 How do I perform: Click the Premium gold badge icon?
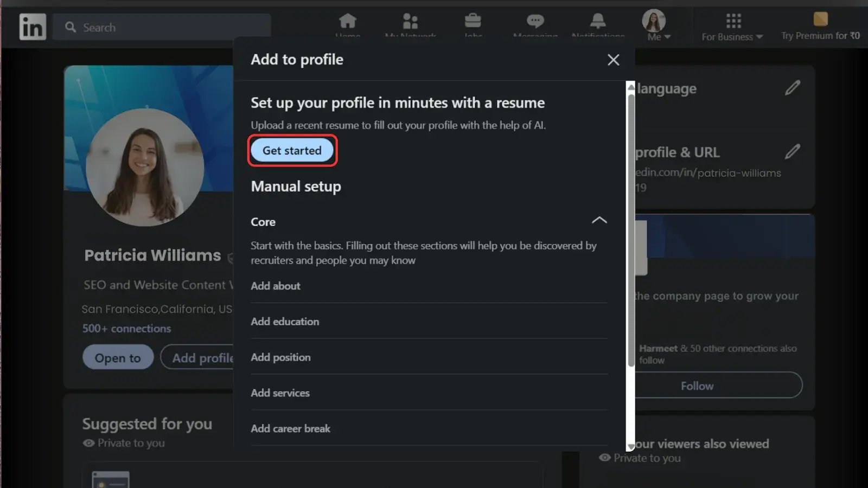[x=820, y=20]
